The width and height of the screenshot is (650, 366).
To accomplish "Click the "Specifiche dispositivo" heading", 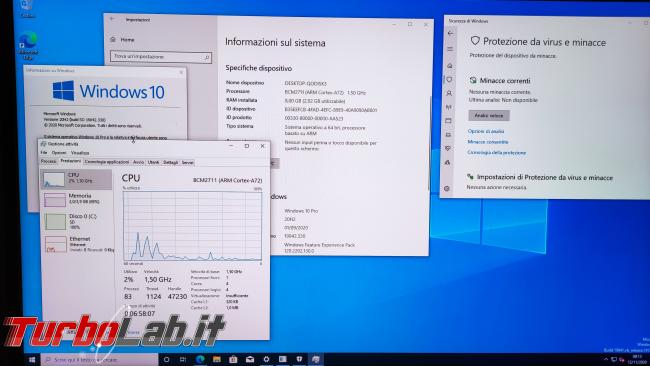I will [x=259, y=68].
